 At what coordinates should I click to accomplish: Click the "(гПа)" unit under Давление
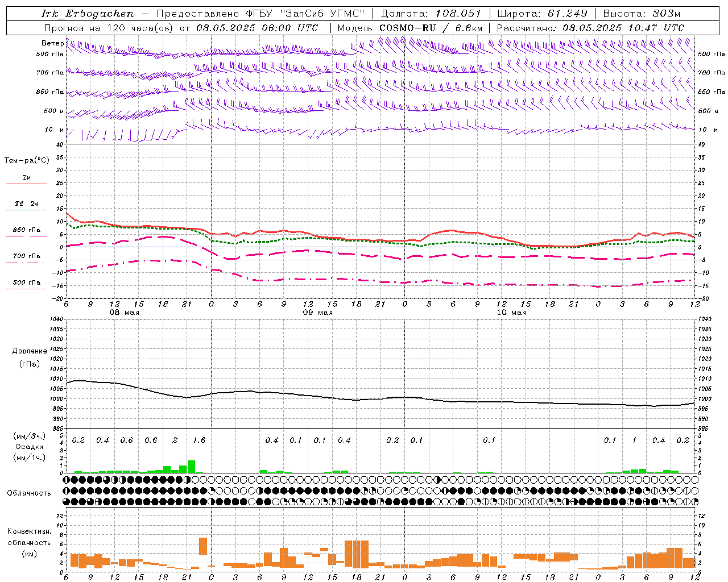[30, 364]
